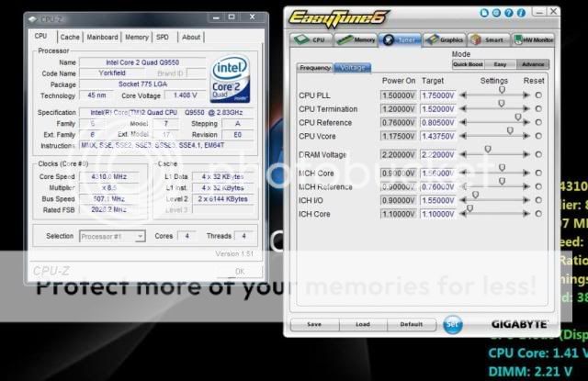
Task: Open Memory tab in CPU-Z
Action: click(x=137, y=37)
